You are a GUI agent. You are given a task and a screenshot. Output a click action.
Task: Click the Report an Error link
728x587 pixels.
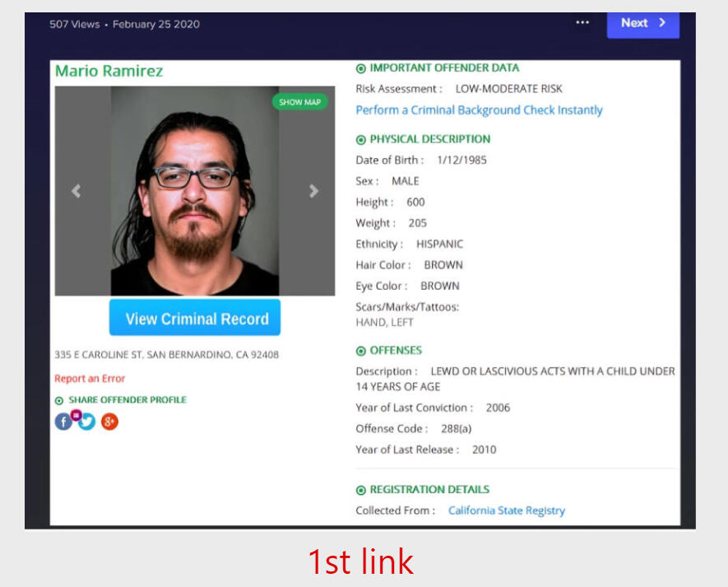pos(90,379)
